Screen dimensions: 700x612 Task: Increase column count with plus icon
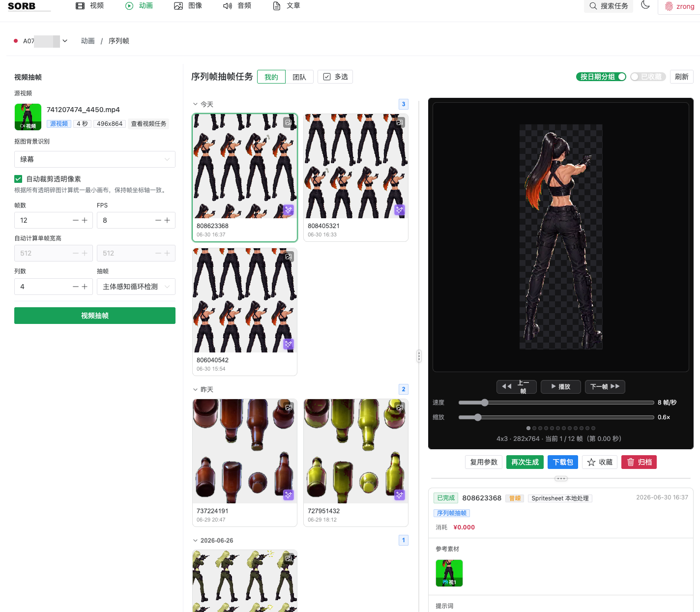(85, 287)
